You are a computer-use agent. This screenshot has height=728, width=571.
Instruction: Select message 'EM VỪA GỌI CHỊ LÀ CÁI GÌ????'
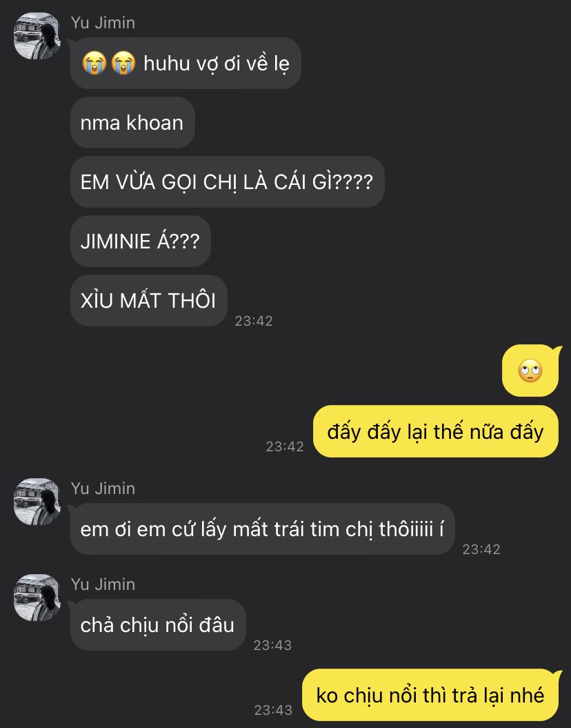point(228,181)
